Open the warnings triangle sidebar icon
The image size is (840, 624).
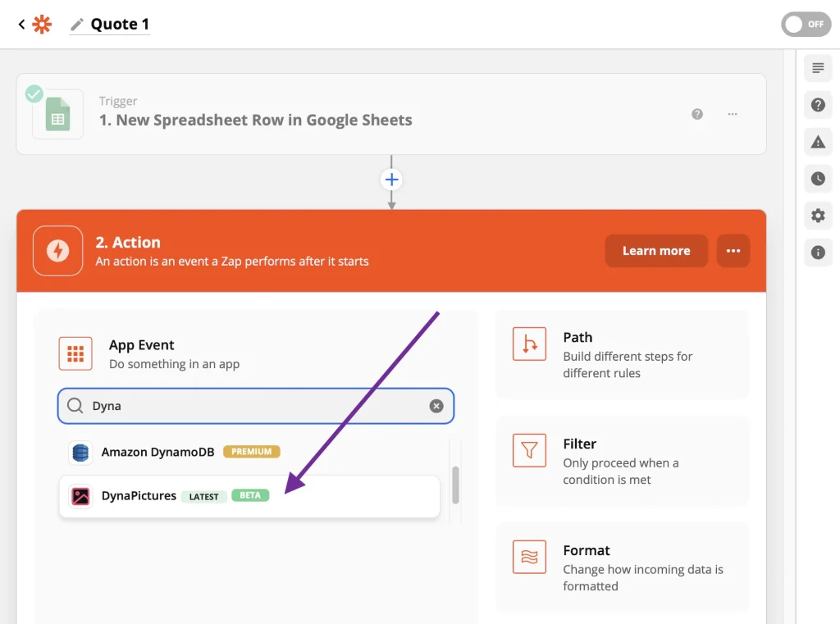818,142
